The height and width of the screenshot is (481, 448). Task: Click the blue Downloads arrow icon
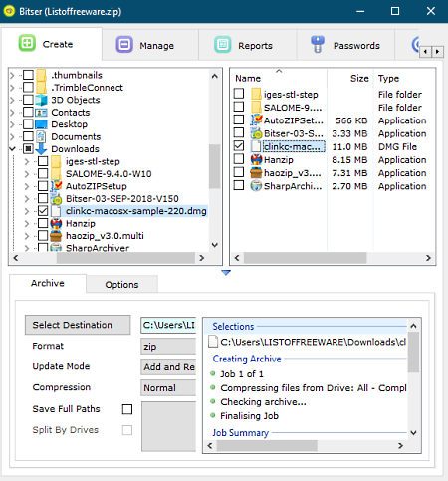[x=41, y=149]
